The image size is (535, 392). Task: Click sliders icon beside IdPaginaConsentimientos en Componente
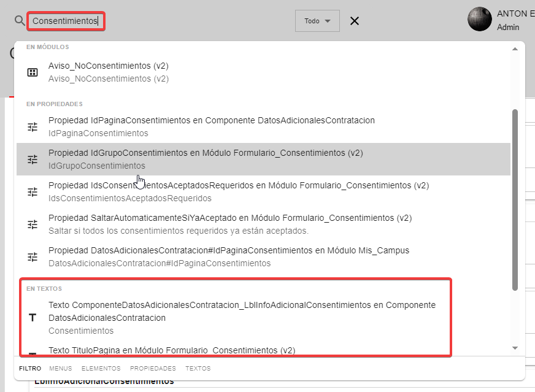(33, 127)
